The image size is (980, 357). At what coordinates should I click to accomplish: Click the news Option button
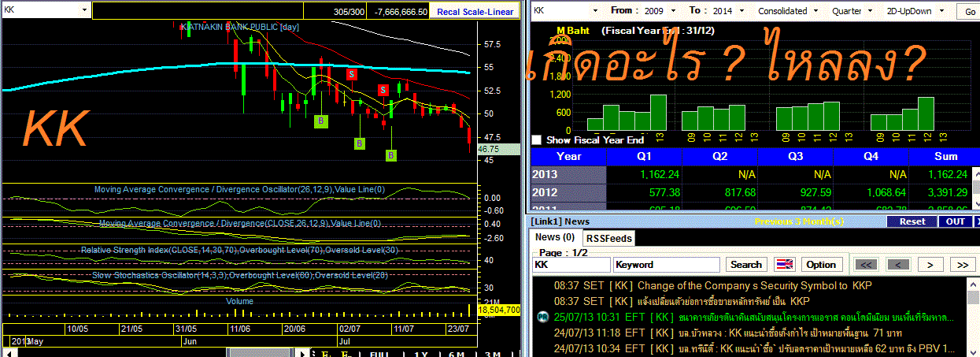click(821, 265)
